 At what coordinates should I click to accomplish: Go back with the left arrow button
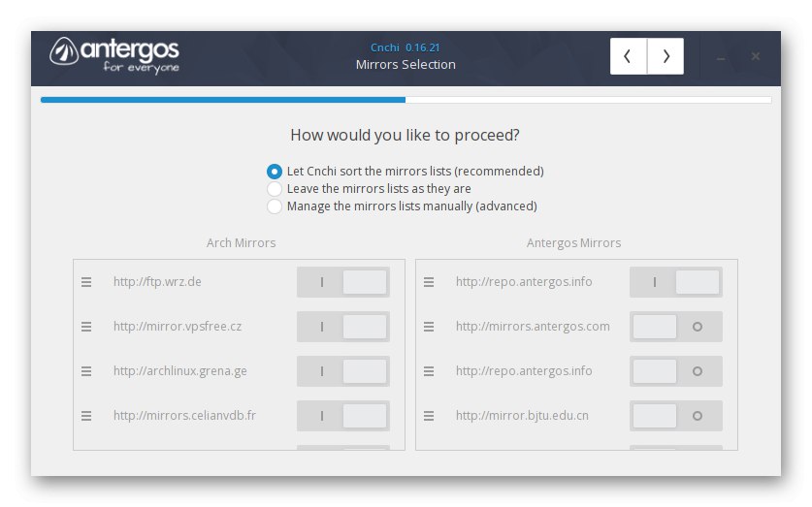[x=628, y=56]
